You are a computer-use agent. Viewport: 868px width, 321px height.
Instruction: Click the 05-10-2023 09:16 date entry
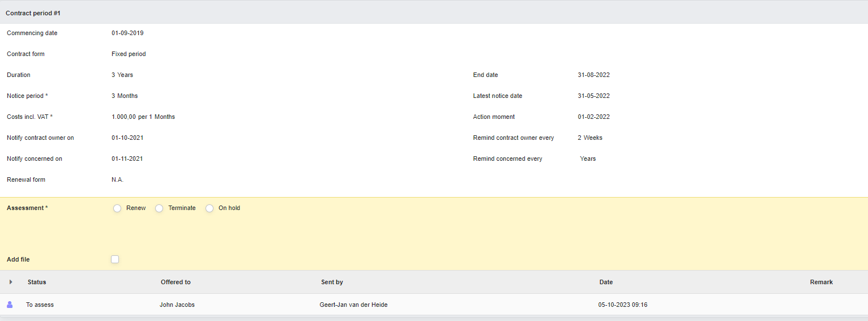click(x=623, y=305)
